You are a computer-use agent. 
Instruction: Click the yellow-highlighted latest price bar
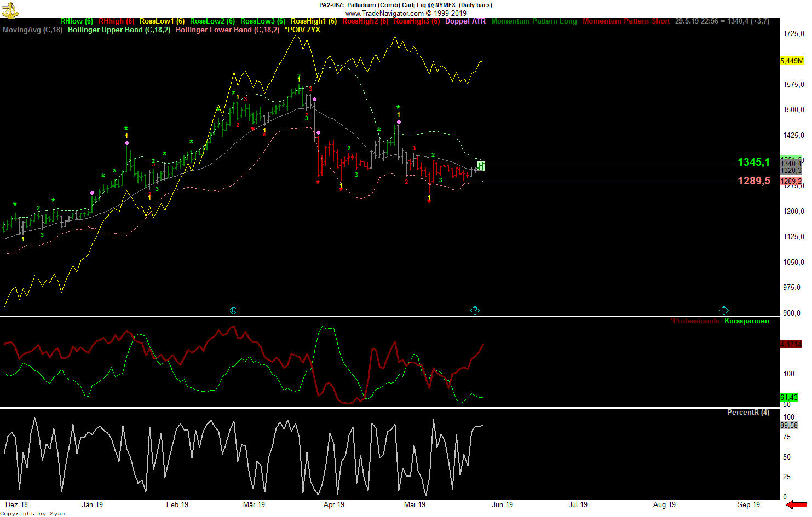(481, 166)
